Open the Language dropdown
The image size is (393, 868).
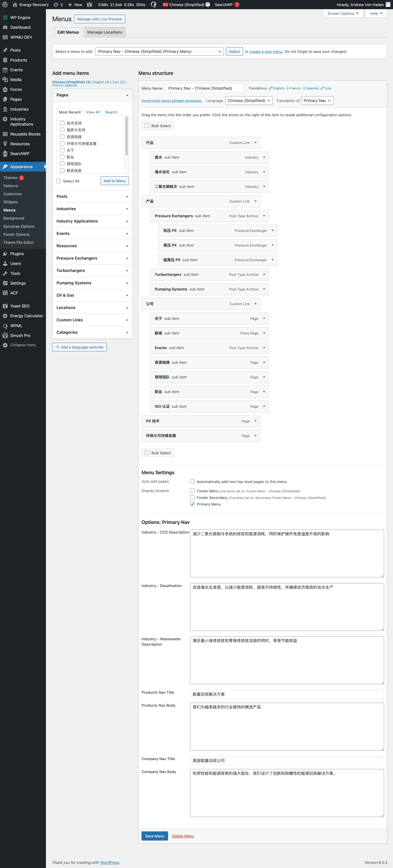(249, 101)
